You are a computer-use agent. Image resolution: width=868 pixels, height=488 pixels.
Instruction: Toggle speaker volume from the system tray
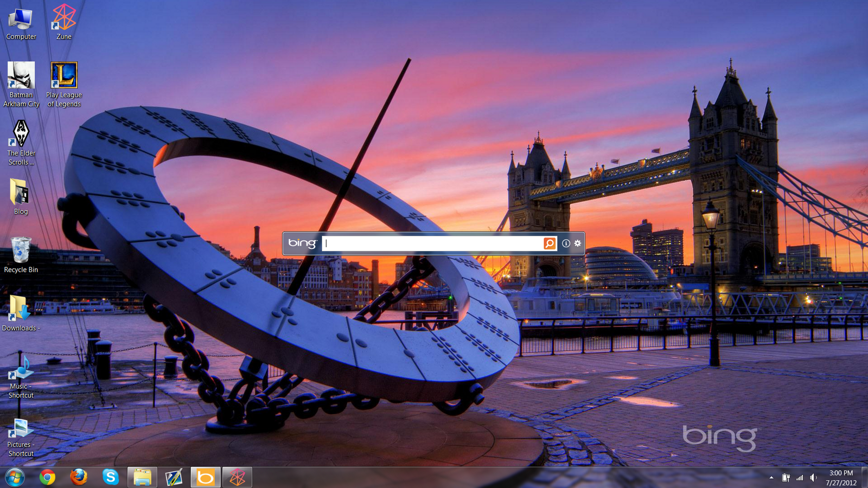[812, 478]
